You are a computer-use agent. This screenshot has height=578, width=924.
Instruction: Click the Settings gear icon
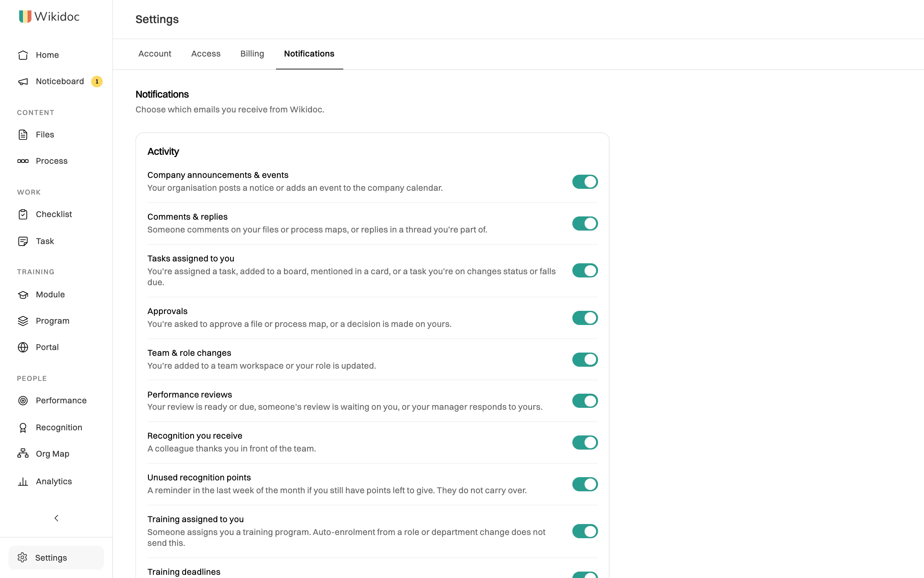click(x=22, y=557)
